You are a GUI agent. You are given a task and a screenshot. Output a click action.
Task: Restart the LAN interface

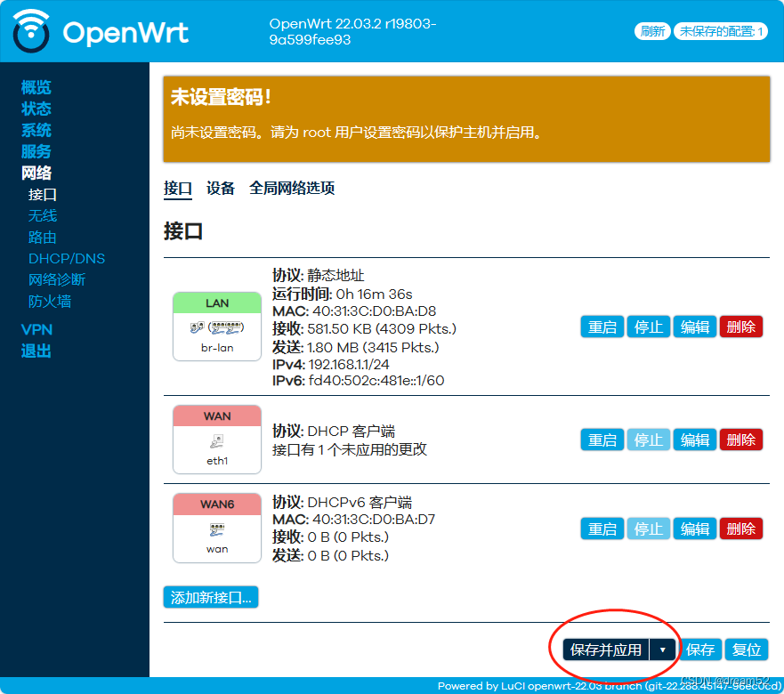[x=602, y=327]
